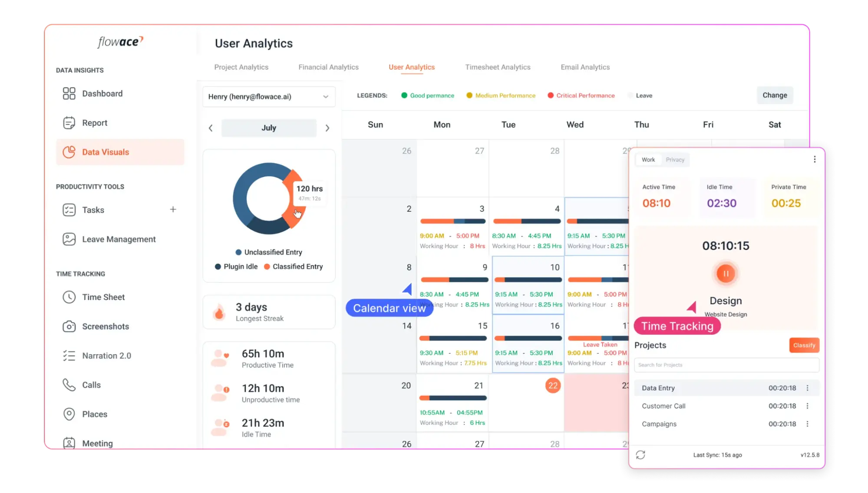Select Project Analytics tab

(x=241, y=67)
